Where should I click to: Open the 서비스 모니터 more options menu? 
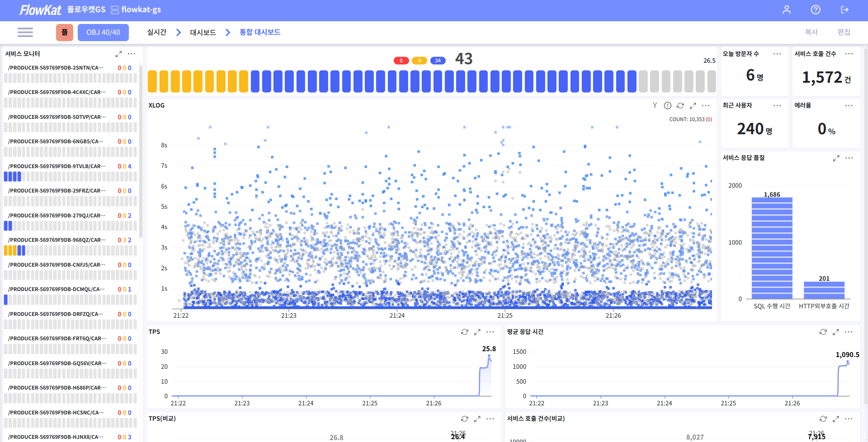pyautogui.click(x=132, y=54)
